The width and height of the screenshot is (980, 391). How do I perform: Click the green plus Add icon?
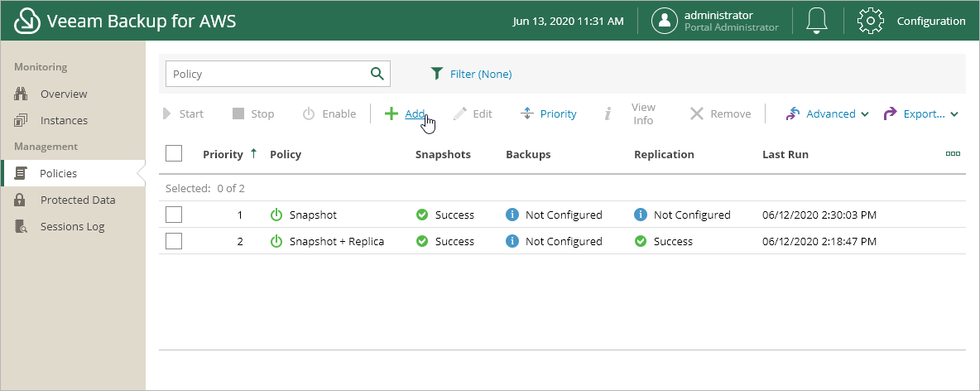tap(392, 113)
